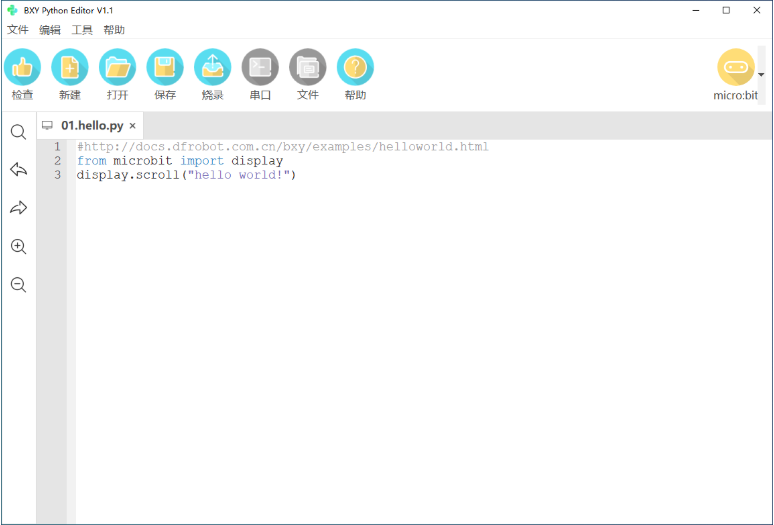
Task: Click line number 2 in gutter
Action: point(58,161)
